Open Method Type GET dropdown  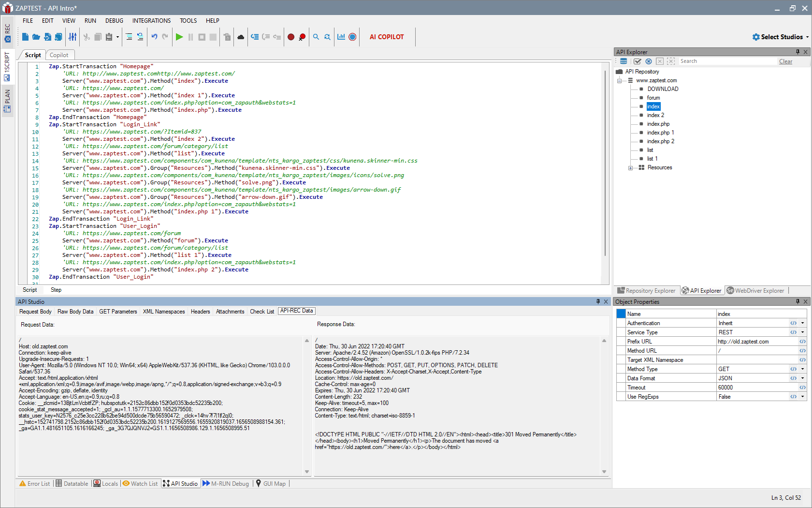click(803, 369)
